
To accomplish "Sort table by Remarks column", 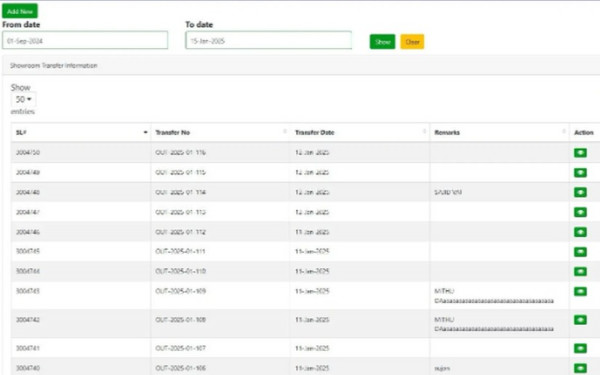I will [x=500, y=132].
